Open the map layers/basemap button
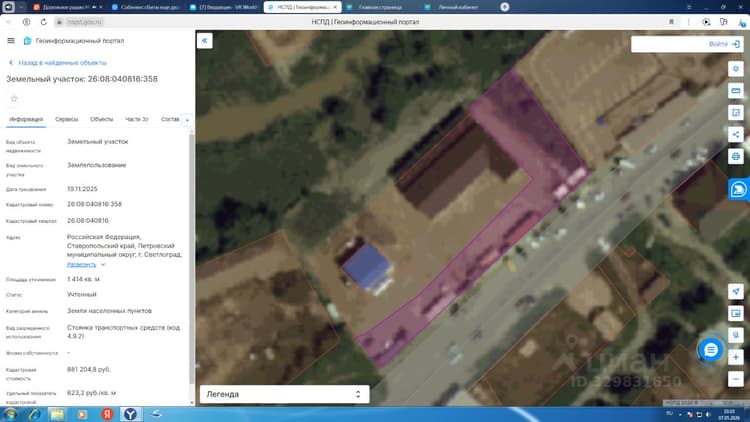This screenshot has height=422, width=750. coord(736,313)
